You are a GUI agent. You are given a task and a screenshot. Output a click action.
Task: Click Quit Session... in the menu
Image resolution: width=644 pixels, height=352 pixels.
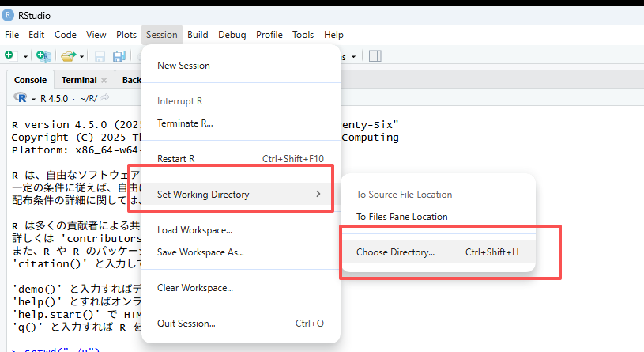[x=186, y=324]
